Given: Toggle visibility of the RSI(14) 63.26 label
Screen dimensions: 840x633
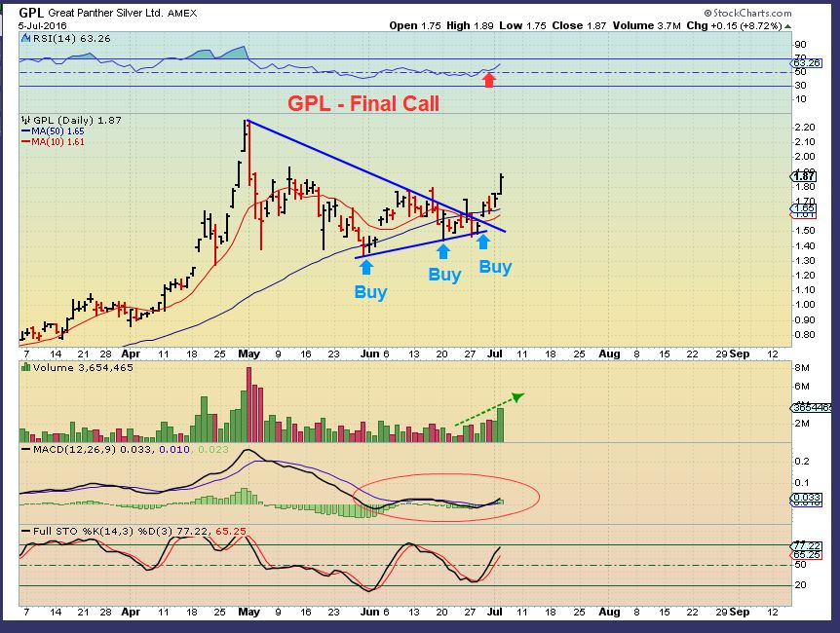Looking at the screenshot, I should point(66,40).
